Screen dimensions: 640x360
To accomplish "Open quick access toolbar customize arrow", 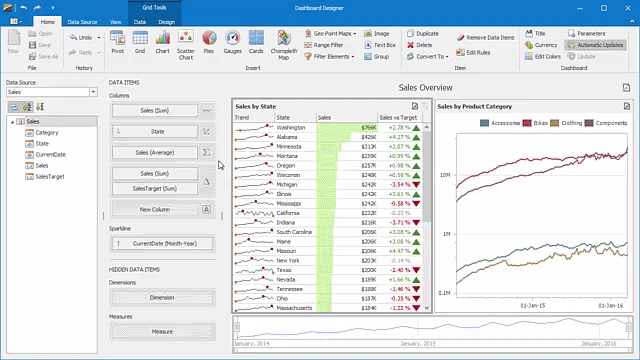I will tap(53, 8).
